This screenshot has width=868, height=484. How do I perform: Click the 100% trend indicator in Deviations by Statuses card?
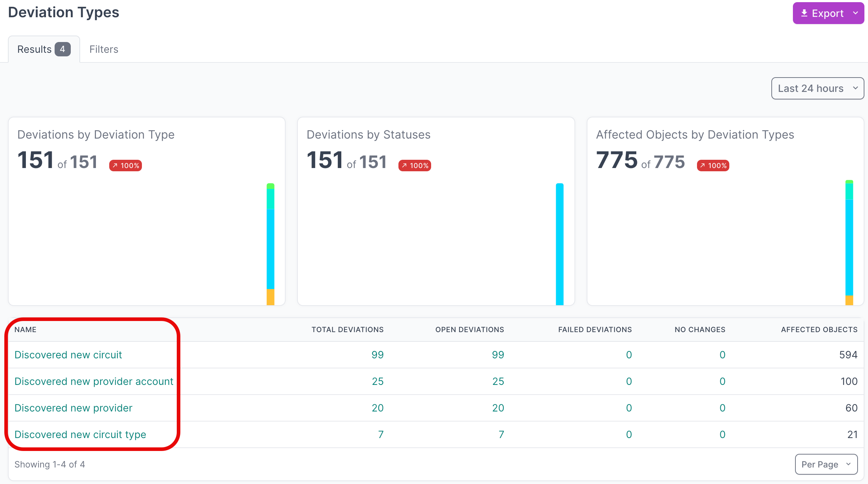click(x=414, y=166)
